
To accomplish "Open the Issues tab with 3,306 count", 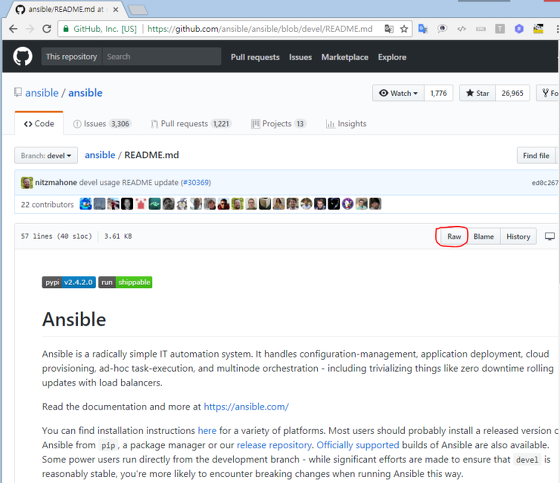I will click(102, 124).
